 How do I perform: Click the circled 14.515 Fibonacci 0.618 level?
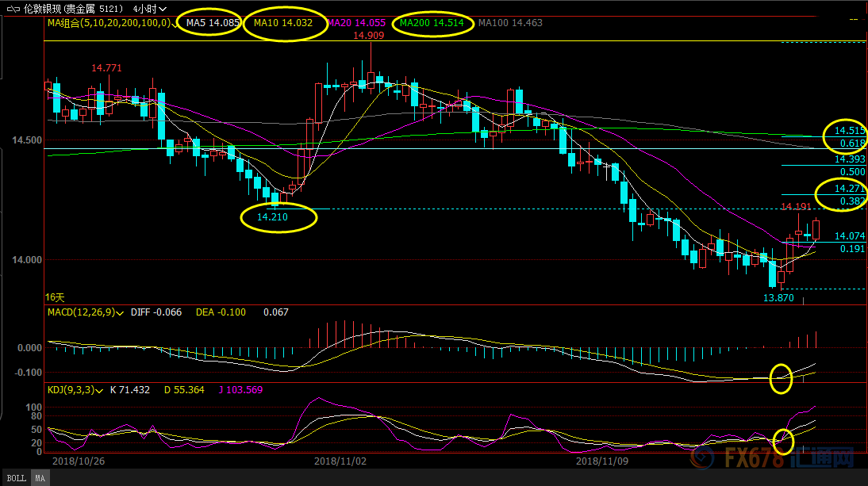845,137
